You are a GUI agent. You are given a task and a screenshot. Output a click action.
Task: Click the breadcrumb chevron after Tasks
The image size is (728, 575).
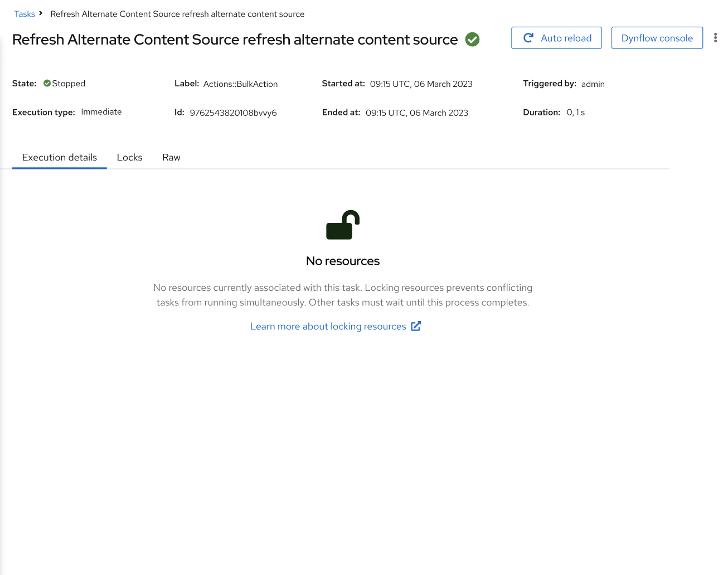pyautogui.click(x=41, y=13)
